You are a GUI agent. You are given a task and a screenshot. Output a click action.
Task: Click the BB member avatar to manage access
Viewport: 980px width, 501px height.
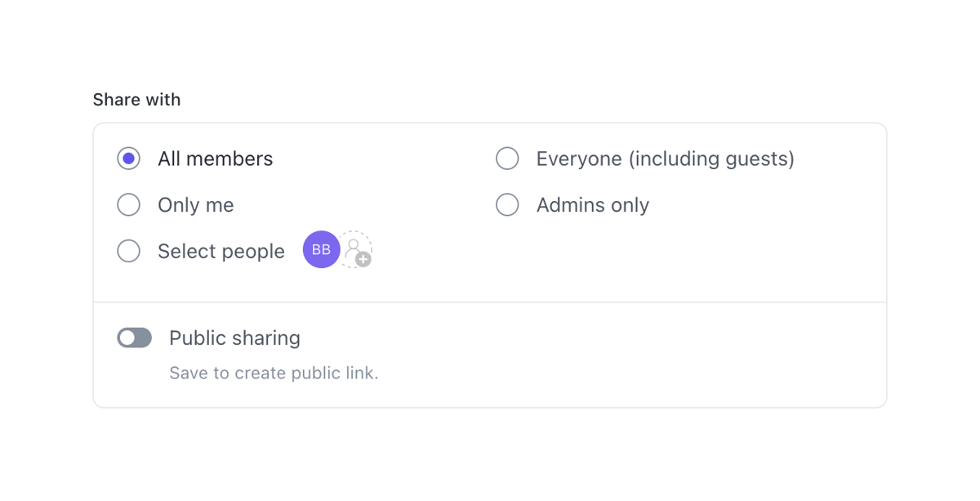click(x=320, y=249)
